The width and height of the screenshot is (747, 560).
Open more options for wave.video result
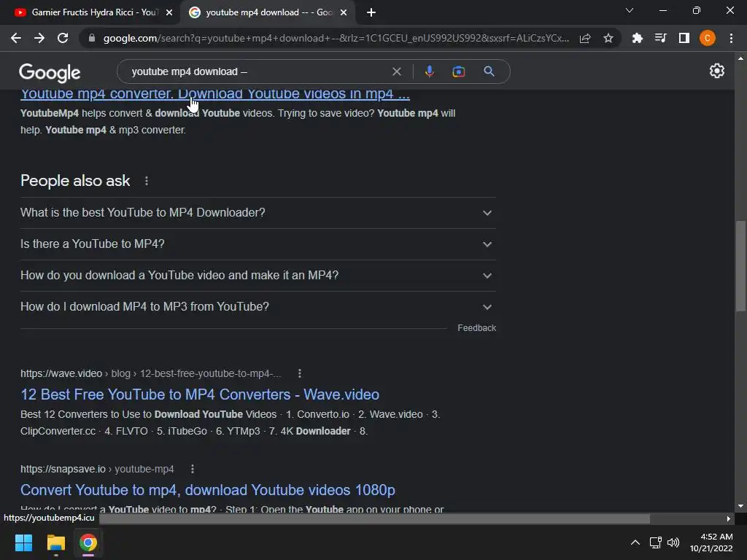300,373
